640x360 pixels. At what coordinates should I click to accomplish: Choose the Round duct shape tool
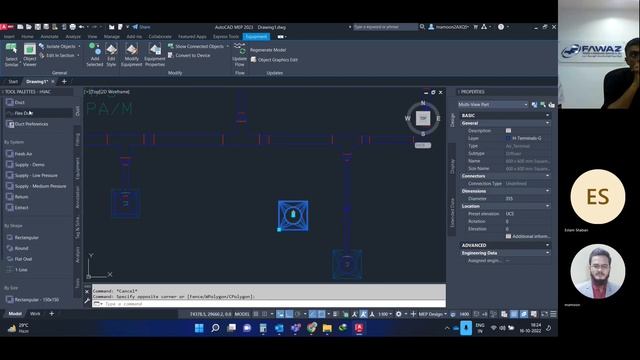pyautogui.click(x=17, y=248)
